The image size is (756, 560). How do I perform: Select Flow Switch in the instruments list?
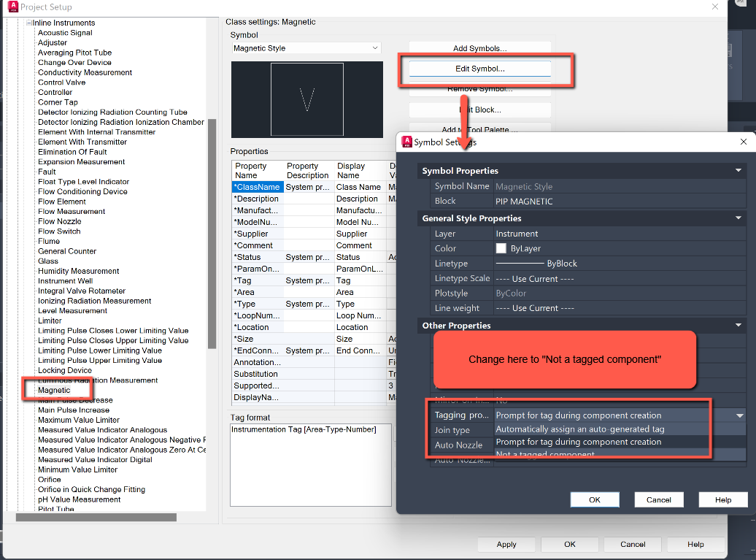click(x=58, y=231)
